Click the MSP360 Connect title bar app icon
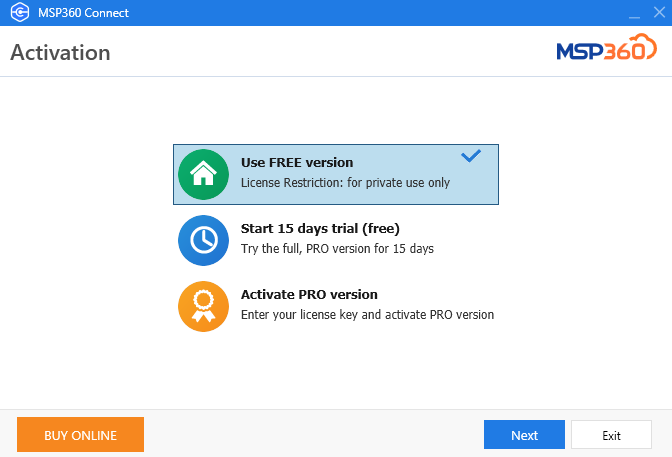This screenshot has width=672, height=457. point(20,12)
